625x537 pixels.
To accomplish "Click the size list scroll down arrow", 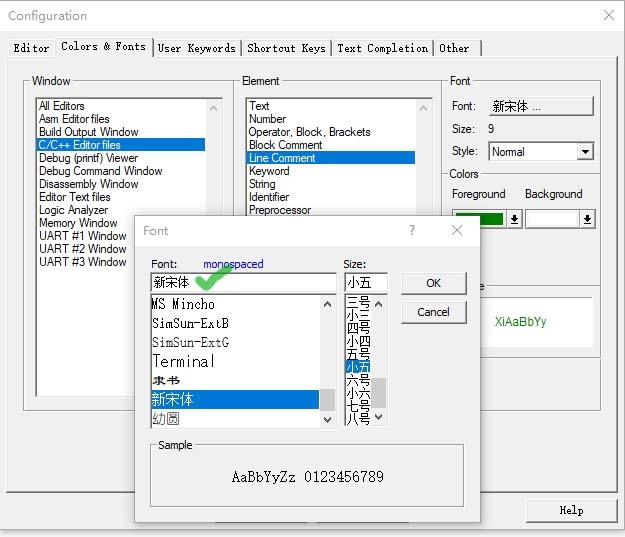I will tap(378, 417).
